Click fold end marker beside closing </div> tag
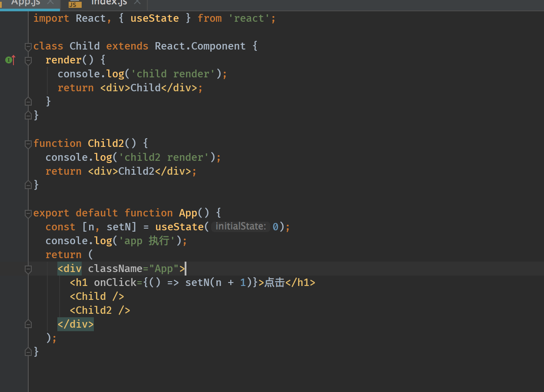This screenshot has width=544, height=392. (28, 324)
